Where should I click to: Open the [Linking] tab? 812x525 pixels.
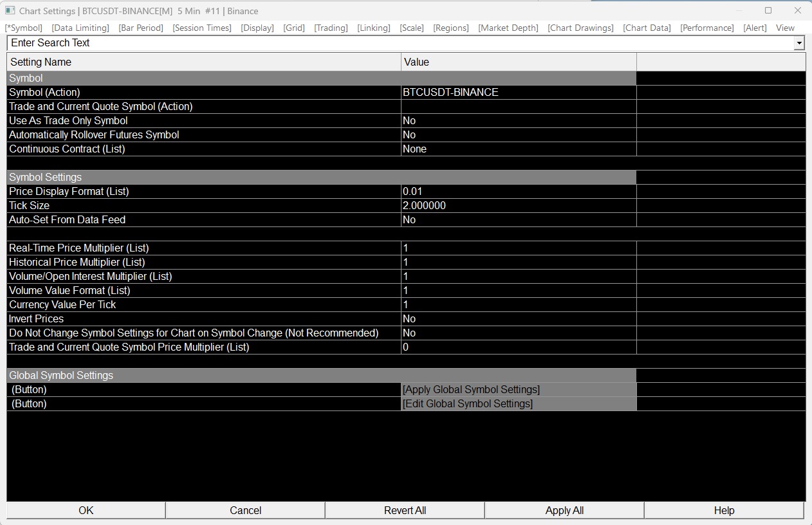(x=374, y=28)
